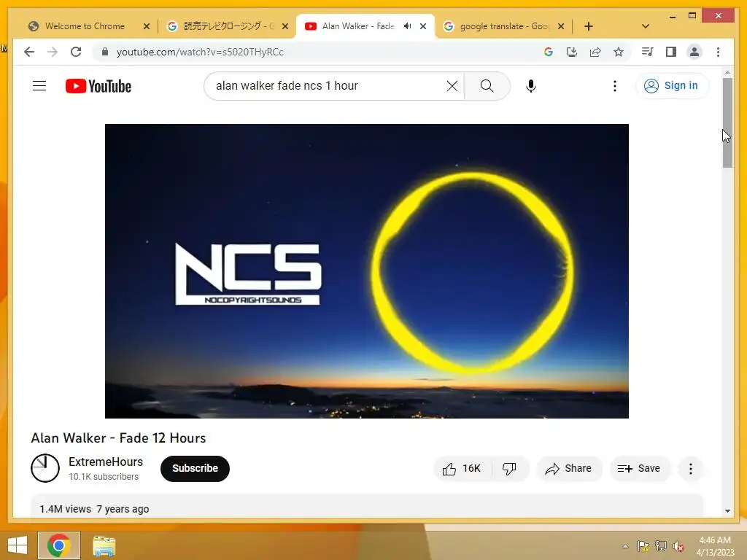This screenshot has height=560, width=747.
Task: Dislike the video with thumbs down
Action: click(x=509, y=469)
